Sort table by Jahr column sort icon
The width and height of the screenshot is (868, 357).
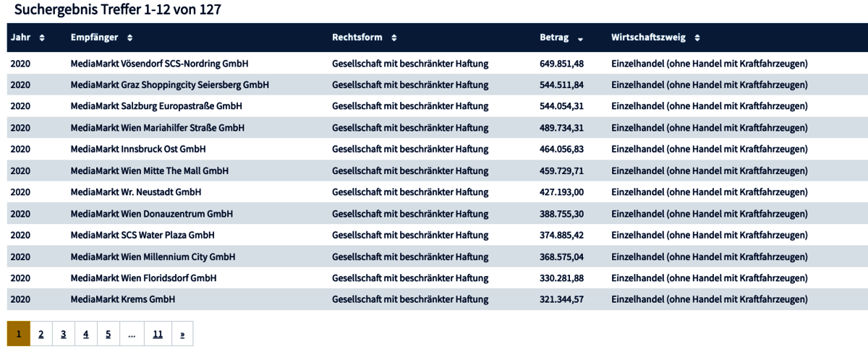coord(42,38)
